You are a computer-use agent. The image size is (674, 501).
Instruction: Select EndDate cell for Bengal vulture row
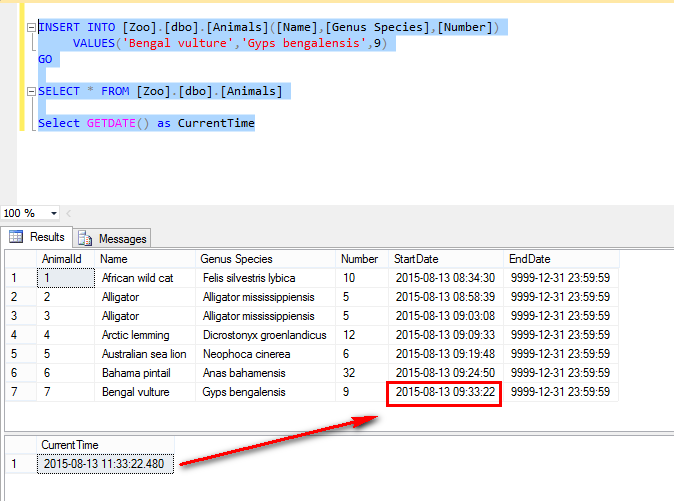(x=561, y=392)
